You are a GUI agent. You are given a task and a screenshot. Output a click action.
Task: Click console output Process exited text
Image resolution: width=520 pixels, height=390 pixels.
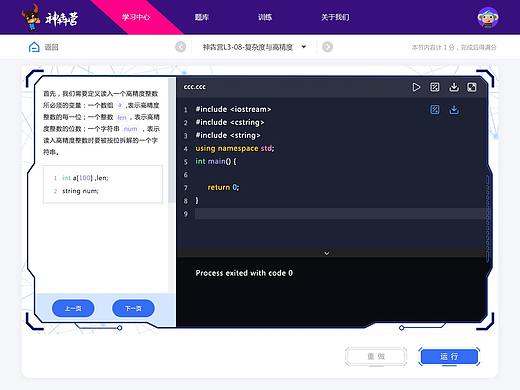point(244,273)
